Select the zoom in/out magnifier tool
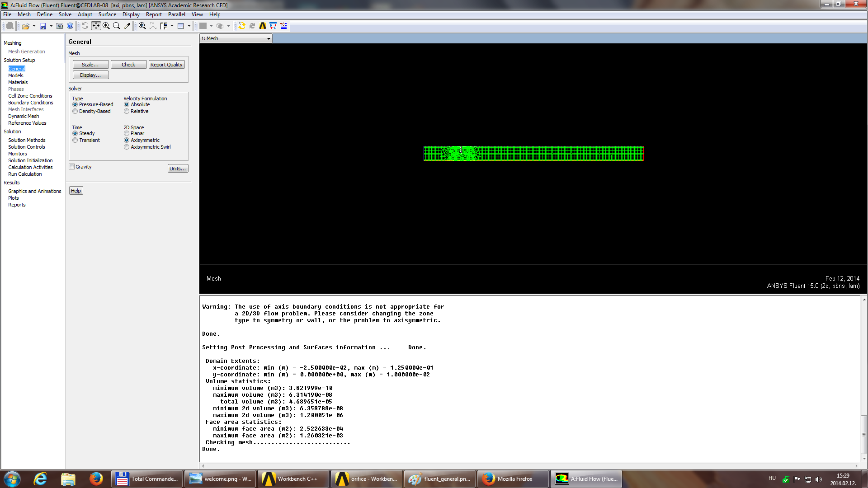The width and height of the screenshot is (868, 488). [106, 26]
